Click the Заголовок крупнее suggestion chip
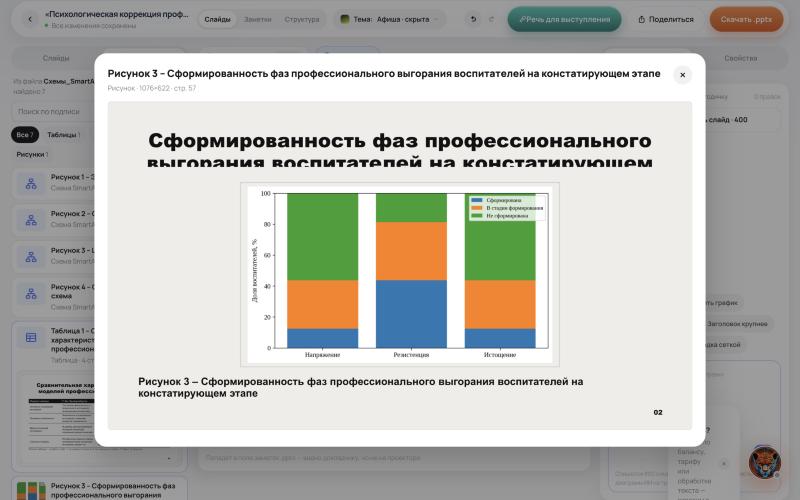Screen dimensions: 800x500 point(737,324)
